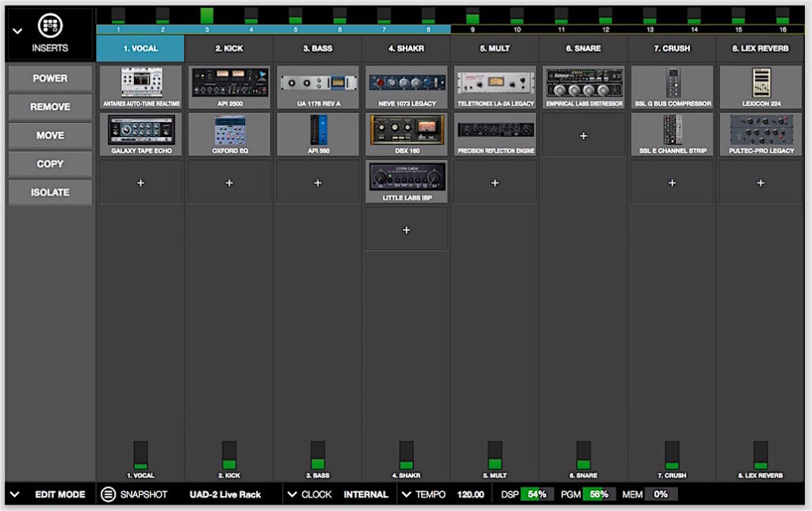The height and width of the screenshot is (511, 812).
Task: Select the Little Labs IBP plugin
Action: pos(407,181)
